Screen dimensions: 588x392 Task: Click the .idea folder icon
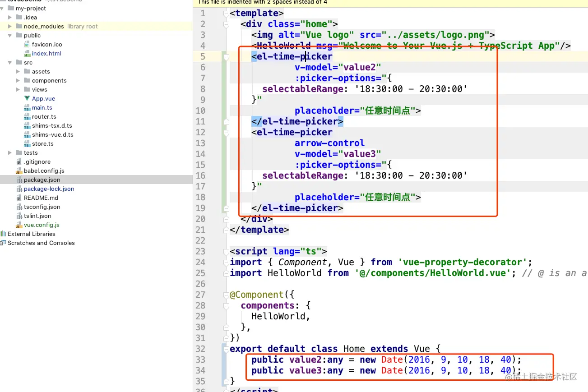19,18
